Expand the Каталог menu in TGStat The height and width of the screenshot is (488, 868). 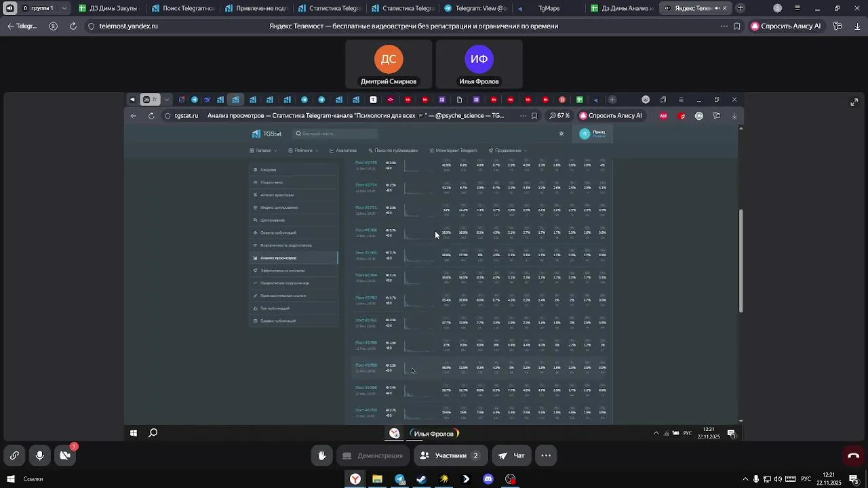point(263,150)
